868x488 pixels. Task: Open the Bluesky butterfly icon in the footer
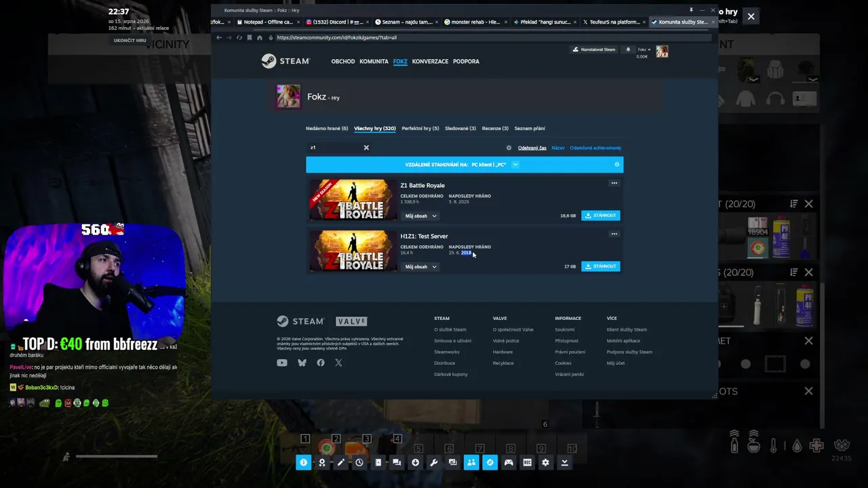click(x=302, y=363)
